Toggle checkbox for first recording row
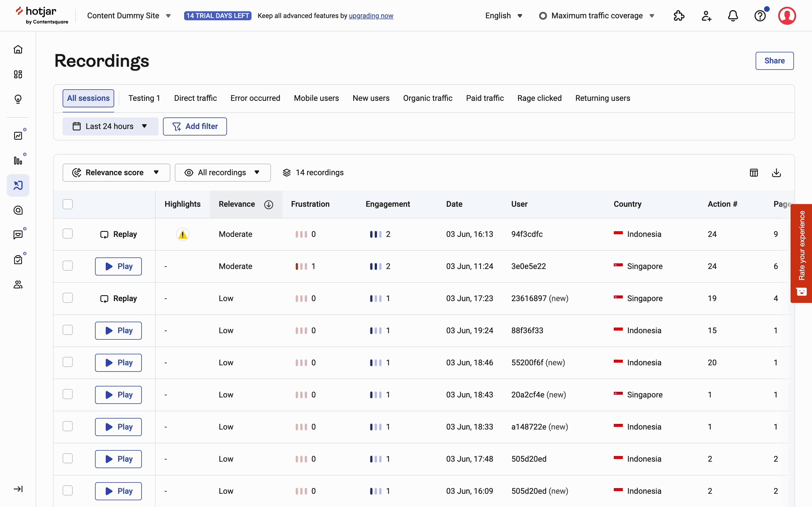 click(x=68, y=234)
